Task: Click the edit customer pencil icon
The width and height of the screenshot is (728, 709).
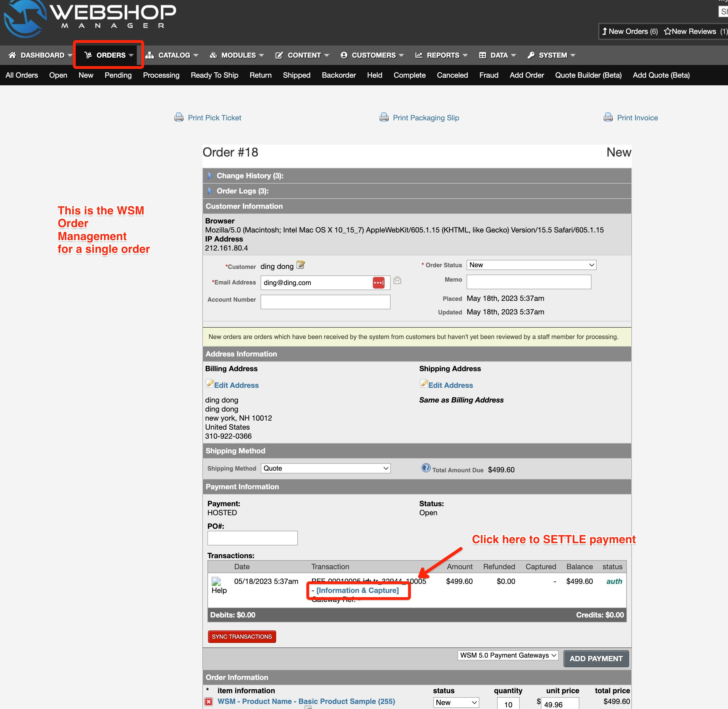Action: coord(300,265)
